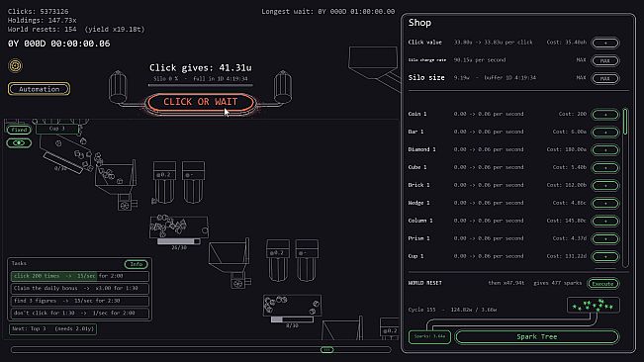Buy Wedge 1 with its plus button

pos(605,203)
